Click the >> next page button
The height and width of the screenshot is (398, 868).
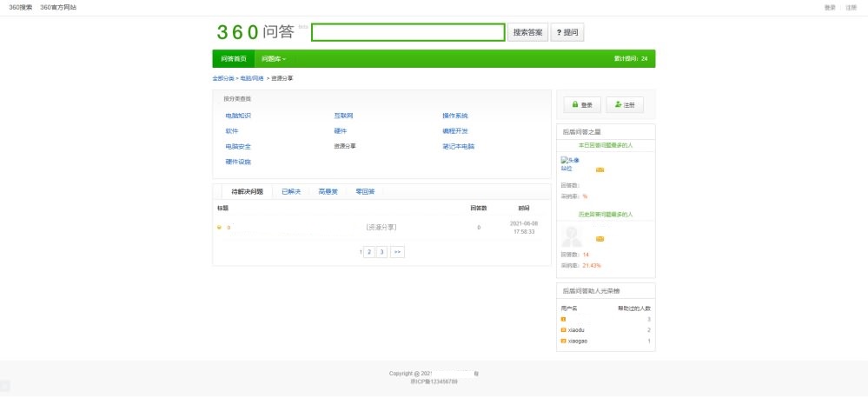click(397, 252)
